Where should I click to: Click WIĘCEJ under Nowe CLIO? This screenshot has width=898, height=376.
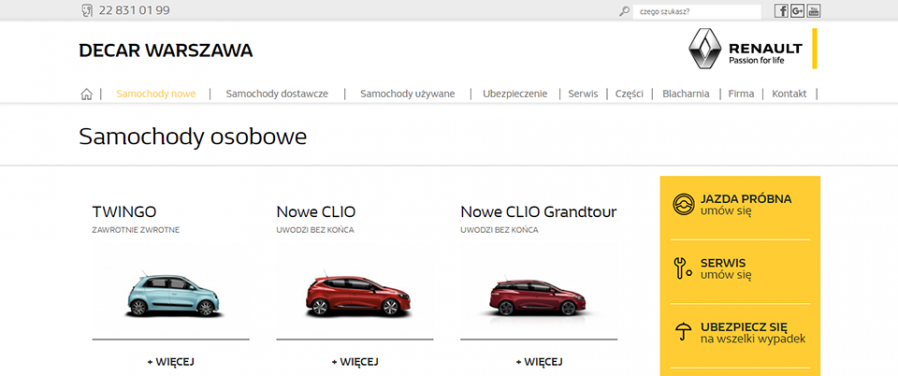point(355,362)
